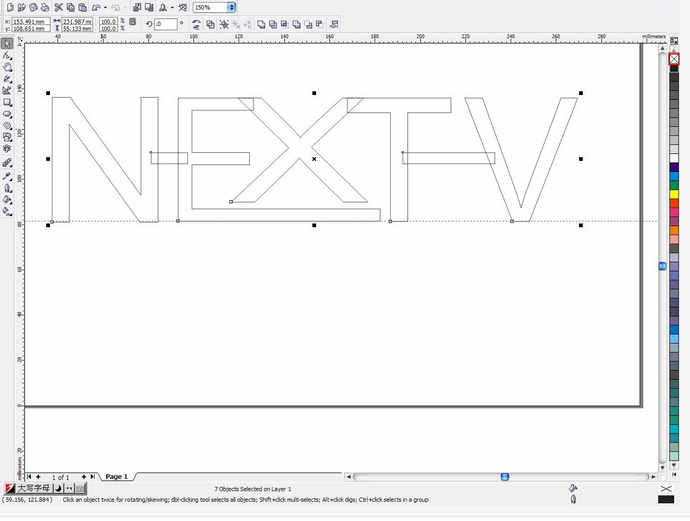Viewport: 690px width, 521px height.
Task: Go to first page navigator button
Action: (x=29, y=477)
